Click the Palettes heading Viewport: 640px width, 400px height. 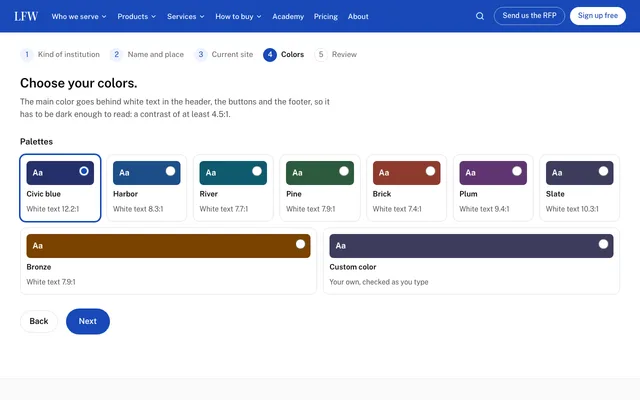click(x=36, y=142)
